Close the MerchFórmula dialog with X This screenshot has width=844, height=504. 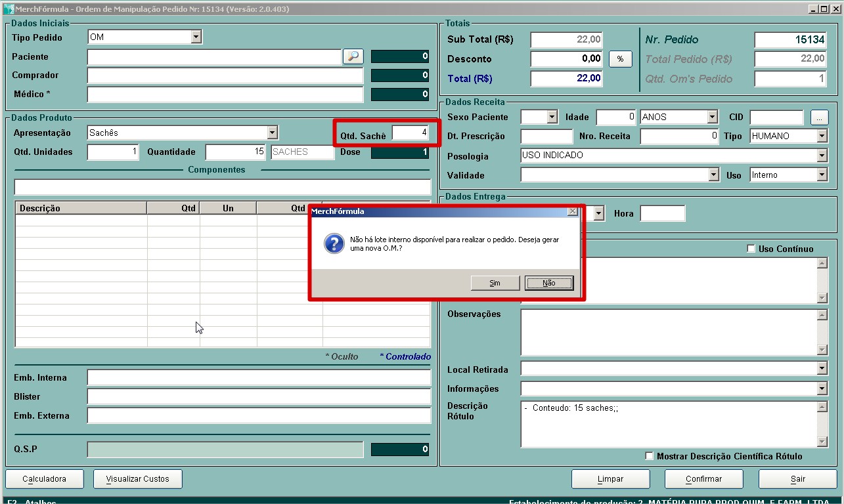click(572, 211)
